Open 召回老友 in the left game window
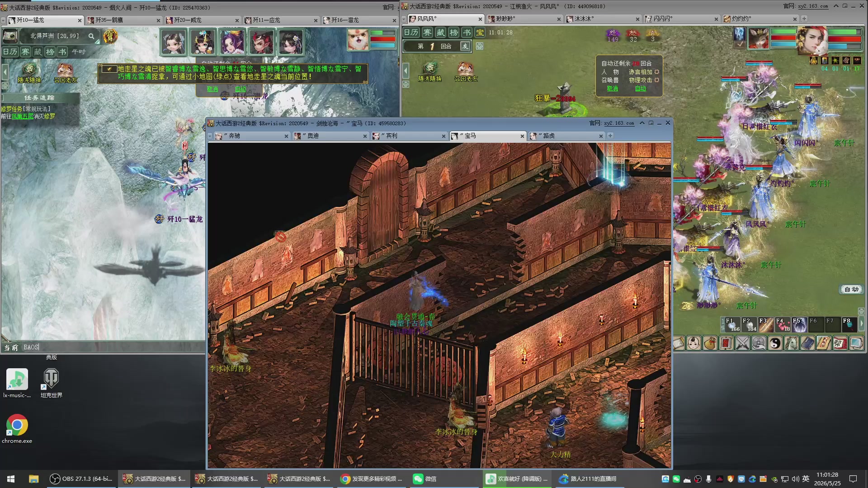Image resolution: width=868 pixels, height=488 pixels. (x=66, y=73)
